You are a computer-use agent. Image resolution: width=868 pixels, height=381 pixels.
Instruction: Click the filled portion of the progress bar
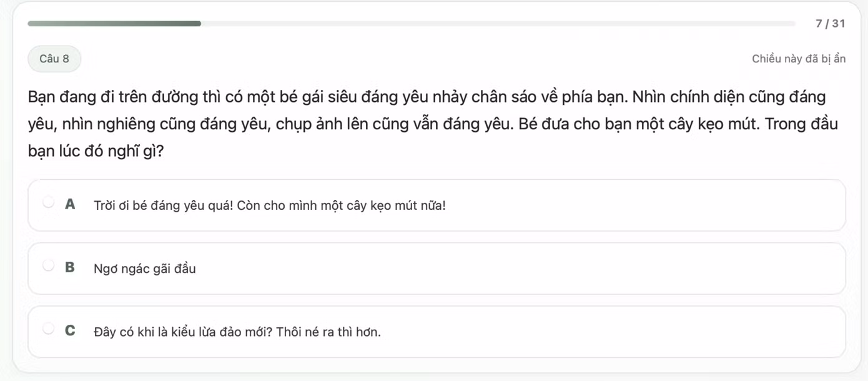pos(112,23)
